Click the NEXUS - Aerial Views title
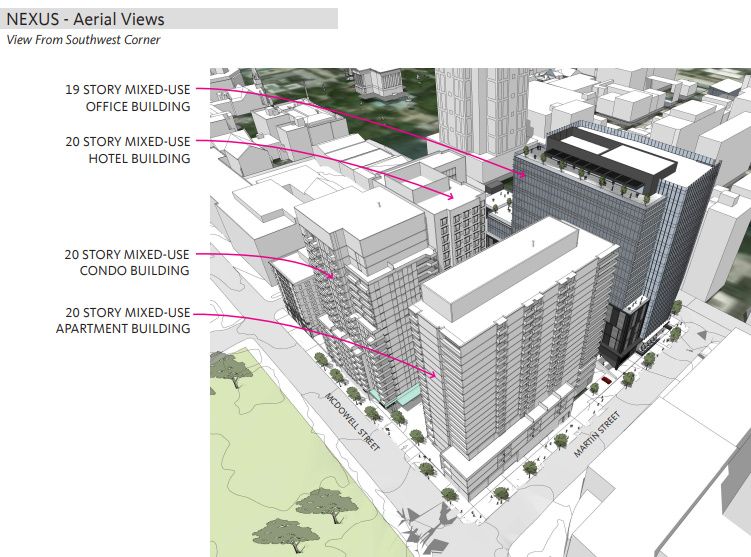The height and width of the screenshot is (557, 751). coord(85,19)
